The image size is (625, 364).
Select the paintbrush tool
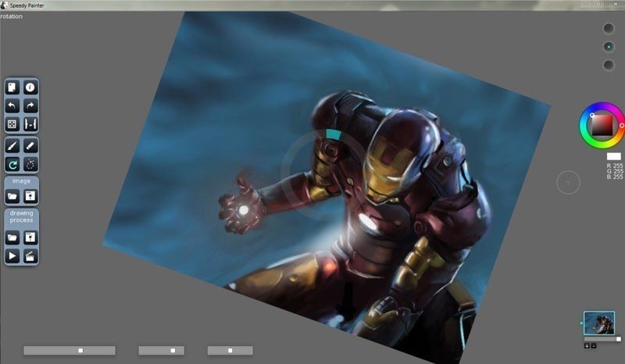click(12, 146)
